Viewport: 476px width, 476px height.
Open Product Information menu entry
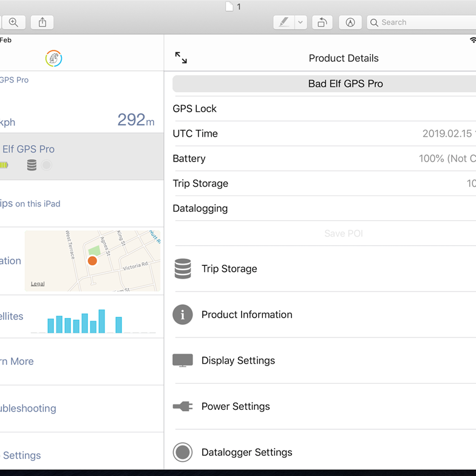coord(324,314)
